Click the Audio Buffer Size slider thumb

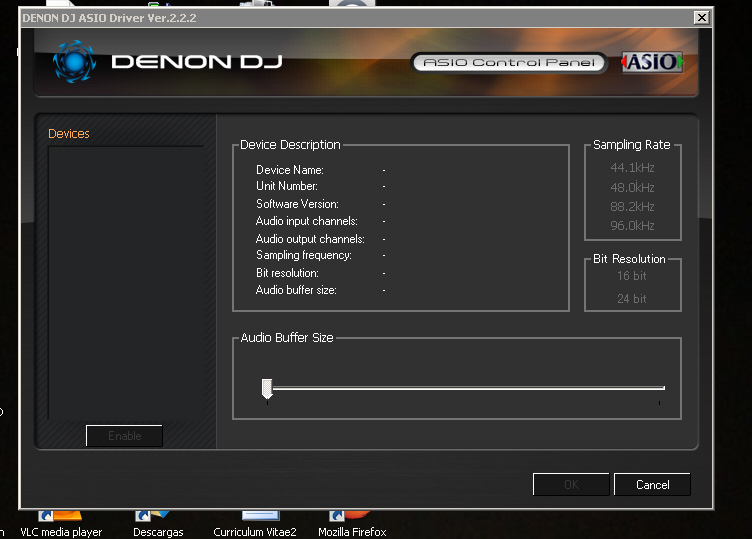(267, 388)
